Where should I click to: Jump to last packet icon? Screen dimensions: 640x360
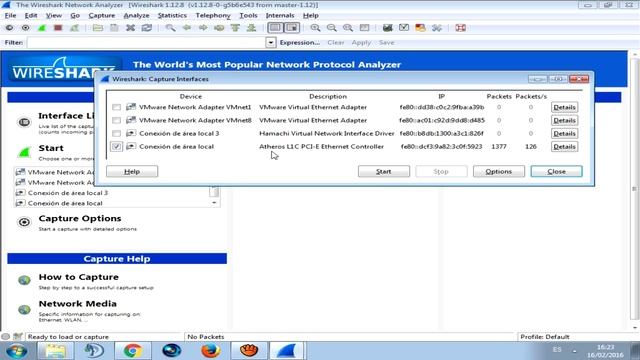[251, 28]
